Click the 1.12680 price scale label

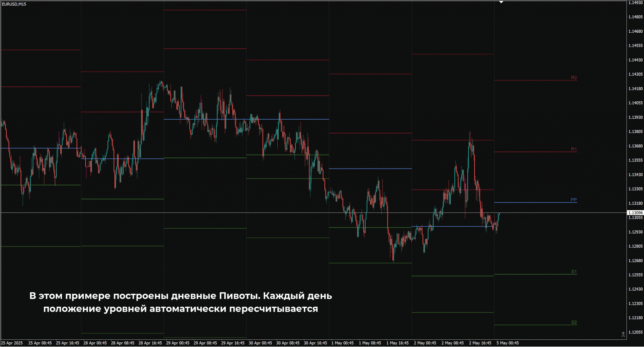click(x=635, y=261)
